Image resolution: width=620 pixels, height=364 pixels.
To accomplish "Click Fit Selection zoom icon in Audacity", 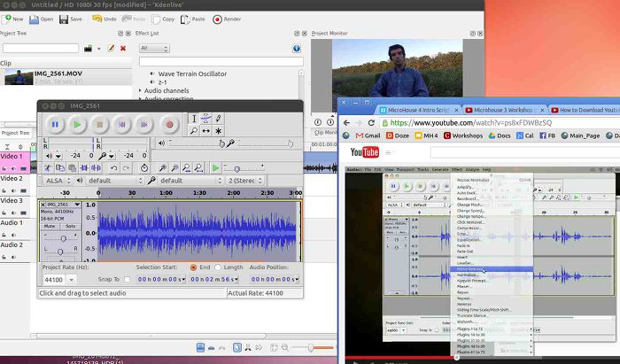I will 187,168.
